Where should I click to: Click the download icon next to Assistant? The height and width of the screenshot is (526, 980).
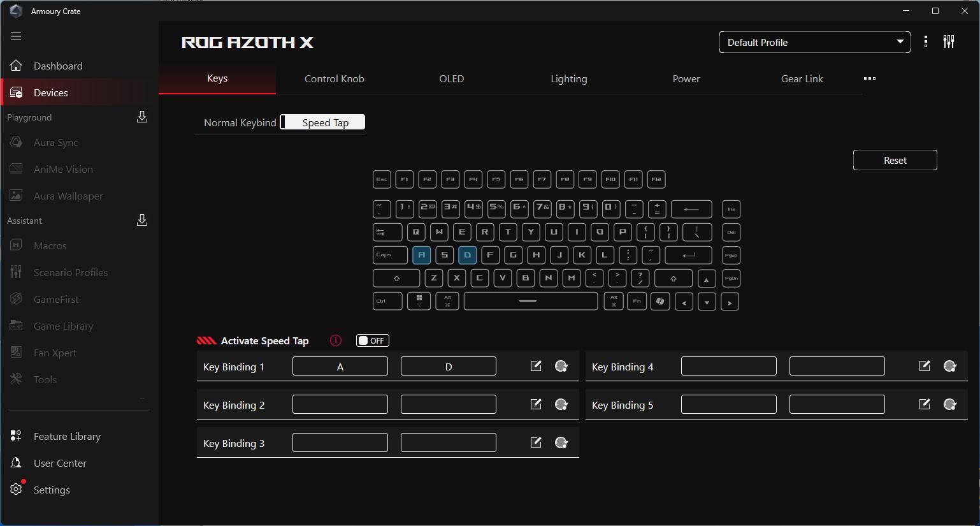pyautogui.click(x=142, y=220)
